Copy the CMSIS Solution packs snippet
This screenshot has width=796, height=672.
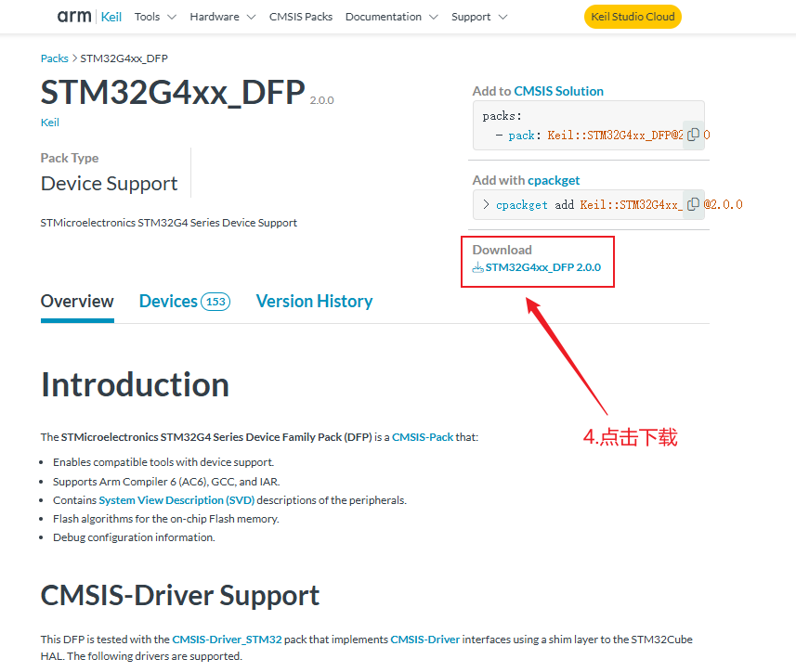coord(693,135)
